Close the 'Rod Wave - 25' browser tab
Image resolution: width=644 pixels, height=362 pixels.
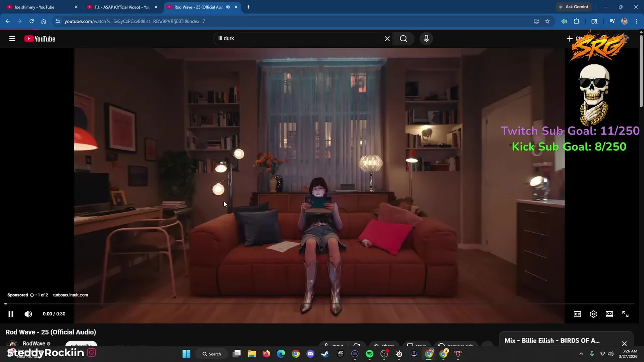pyautogui.click(x=236, y=7)
